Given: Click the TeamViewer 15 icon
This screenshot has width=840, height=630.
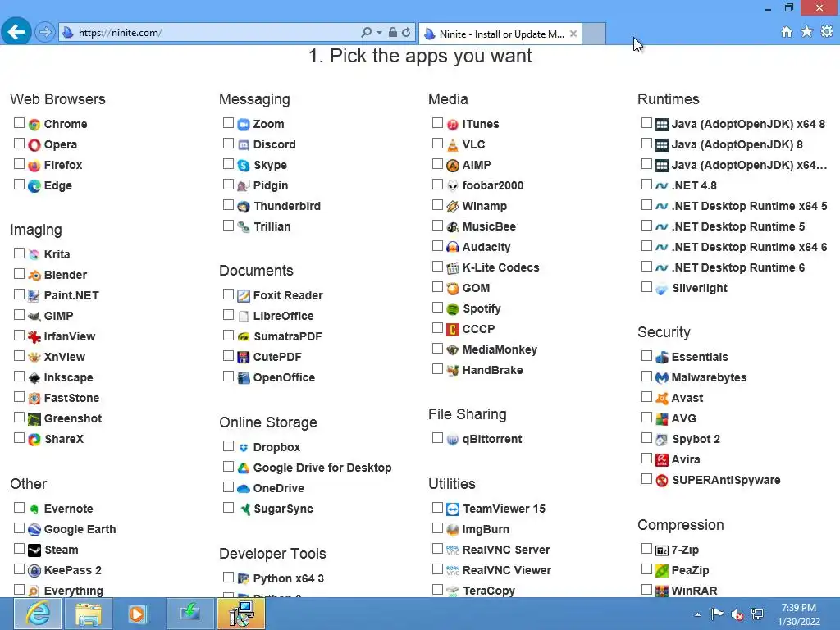Looking at the screenshot, I should [453, 509].
